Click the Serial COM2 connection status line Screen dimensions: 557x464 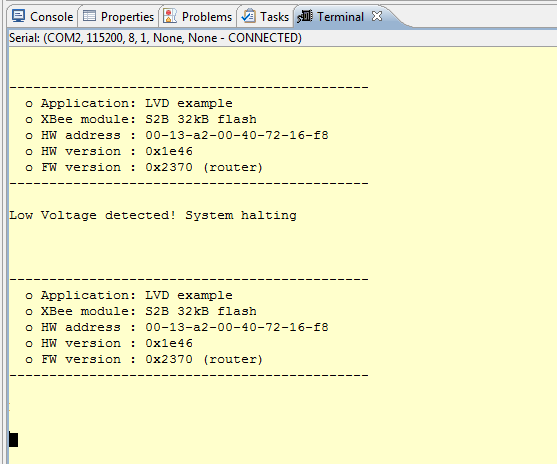155,38
